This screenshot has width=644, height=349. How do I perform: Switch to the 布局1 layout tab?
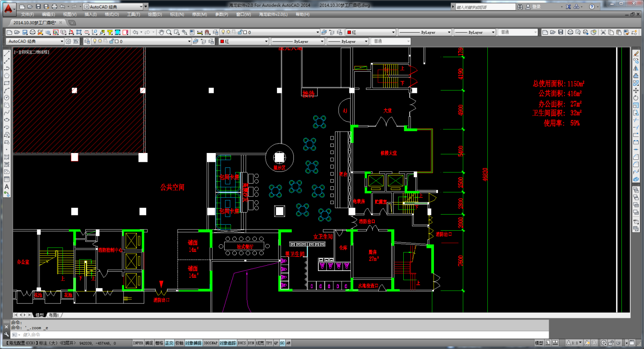click(54, 315)
